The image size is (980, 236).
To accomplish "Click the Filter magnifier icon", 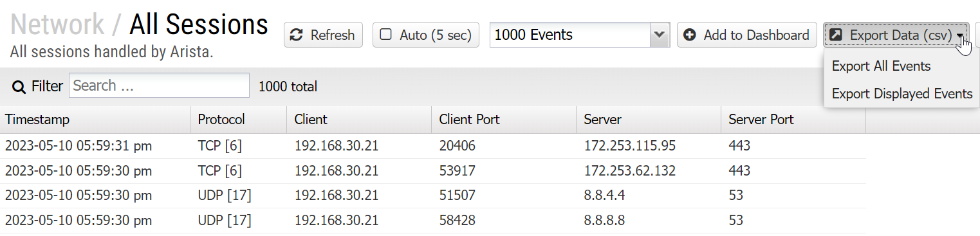I will click(x=19, y=87).
